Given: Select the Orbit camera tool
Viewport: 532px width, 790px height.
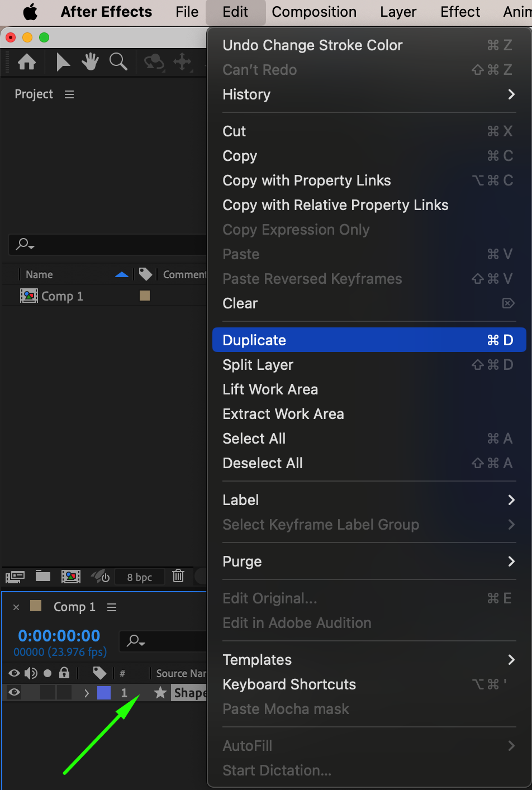Looking at the screenshot, I should (154, 62).
